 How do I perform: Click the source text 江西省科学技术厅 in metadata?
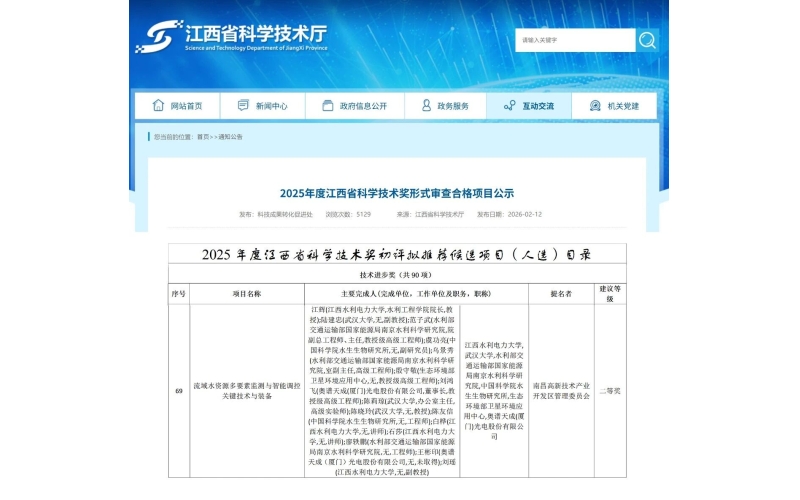(439, 214)
